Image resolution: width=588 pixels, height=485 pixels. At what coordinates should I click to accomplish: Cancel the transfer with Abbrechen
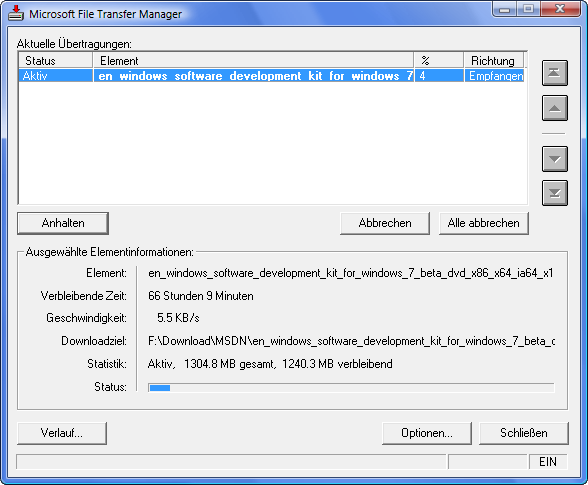coord(385,223)
